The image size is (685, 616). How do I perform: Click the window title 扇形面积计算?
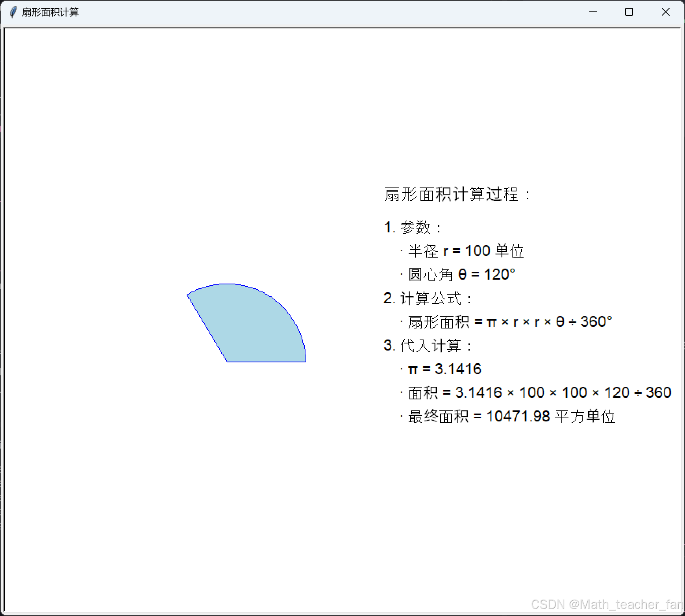click(50, 12)
